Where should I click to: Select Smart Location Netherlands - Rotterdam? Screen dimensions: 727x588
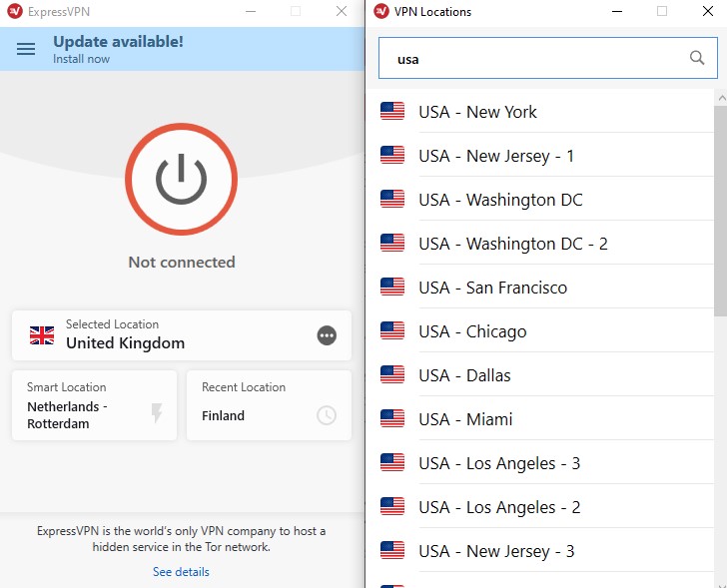95,405
